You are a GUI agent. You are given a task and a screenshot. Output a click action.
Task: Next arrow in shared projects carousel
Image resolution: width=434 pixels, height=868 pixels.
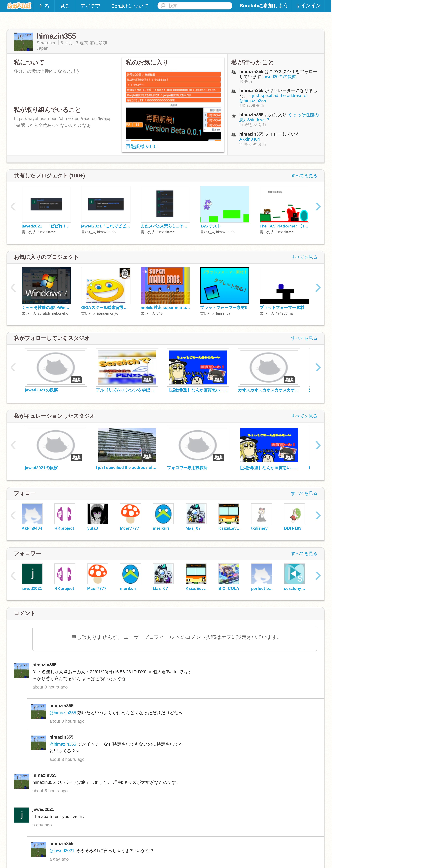(x=318, y=207)
